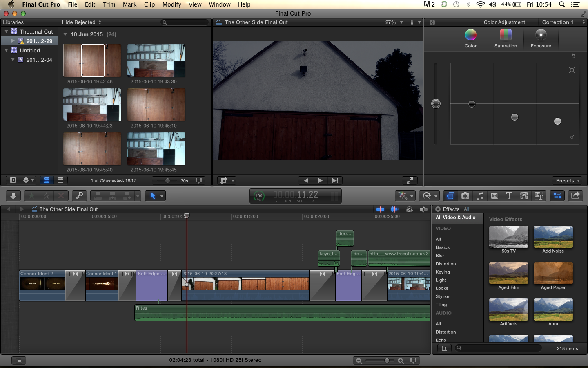Show the Inspector panel button
This screenshot has width=588, height=368.
point(557,196)
